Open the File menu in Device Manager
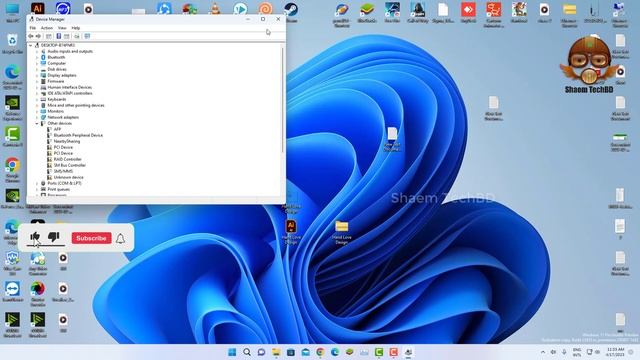The image size is (640, 360). pyautogui.click(x=33, y=28)
